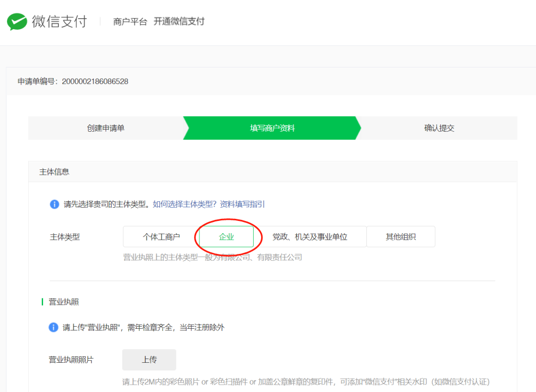536x392 pixels.
Task: Click the info icon beside 请上传"营业执照"
Action: point(54,327)
